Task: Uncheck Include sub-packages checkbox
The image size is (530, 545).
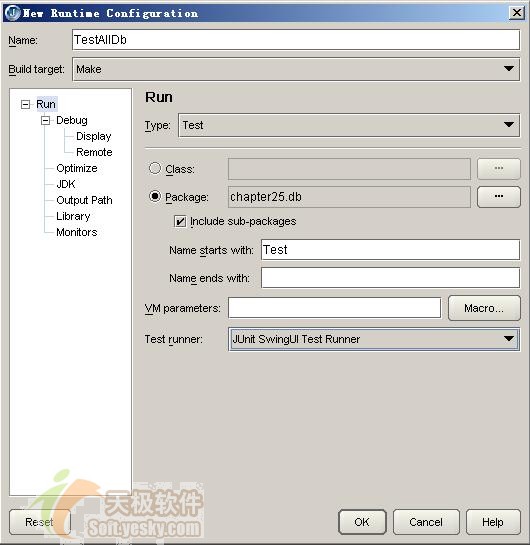Action: (180, 221)
